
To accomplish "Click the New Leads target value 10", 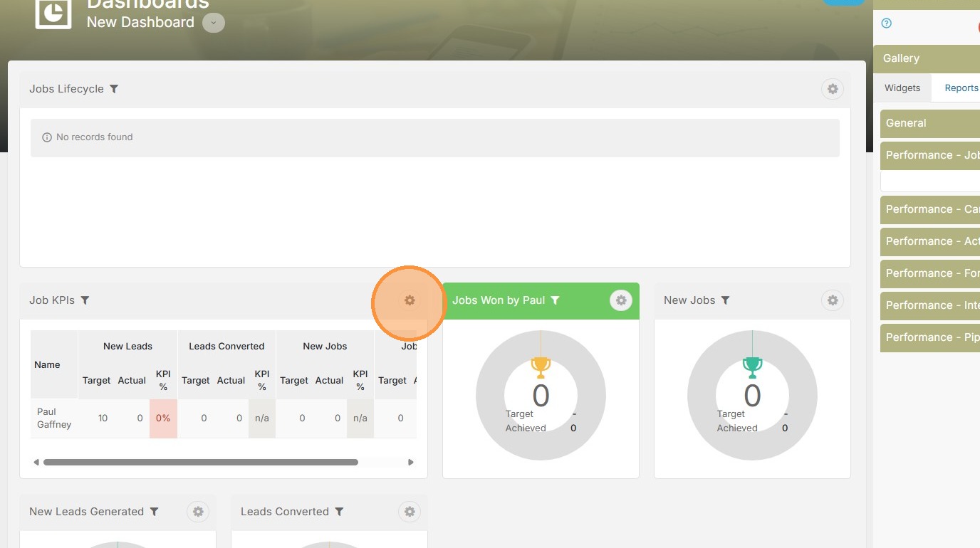I will (103, 418).
